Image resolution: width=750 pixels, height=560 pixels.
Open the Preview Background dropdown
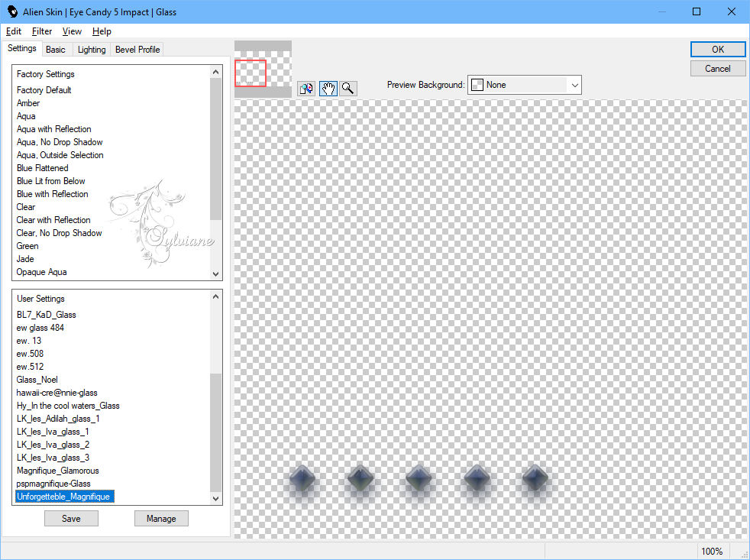coord(524,85)
